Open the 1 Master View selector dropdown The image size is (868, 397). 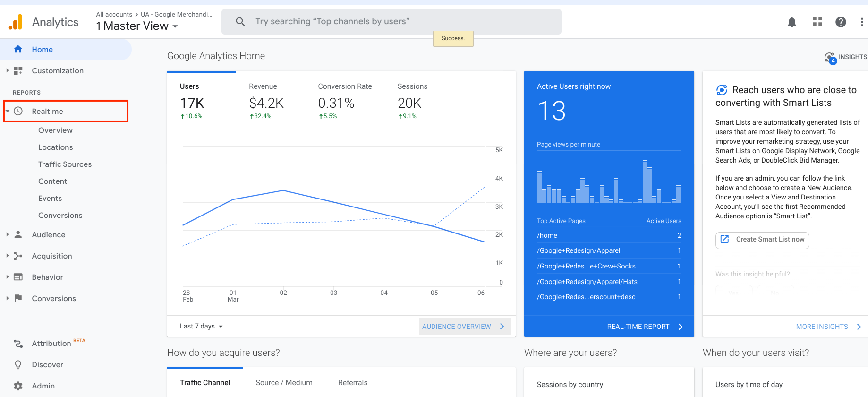tap(137, 26)
